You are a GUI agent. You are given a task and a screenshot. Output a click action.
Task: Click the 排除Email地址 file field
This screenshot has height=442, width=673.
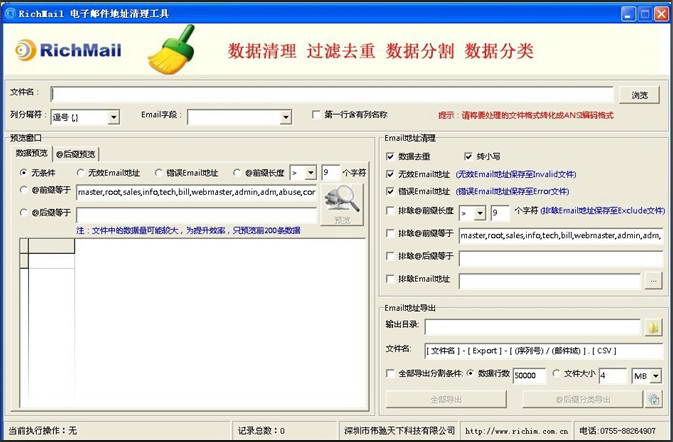coord(550,281)
